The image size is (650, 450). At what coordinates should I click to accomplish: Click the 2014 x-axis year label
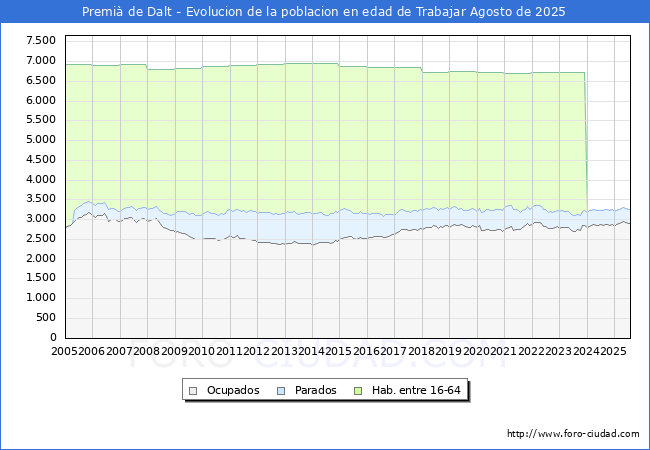[311, 351]
